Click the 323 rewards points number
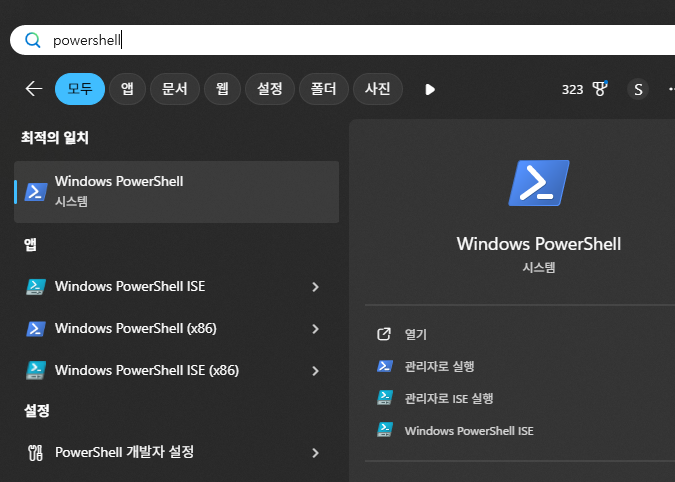The width and height of the screenshot is (675, 482). (573, 90)
